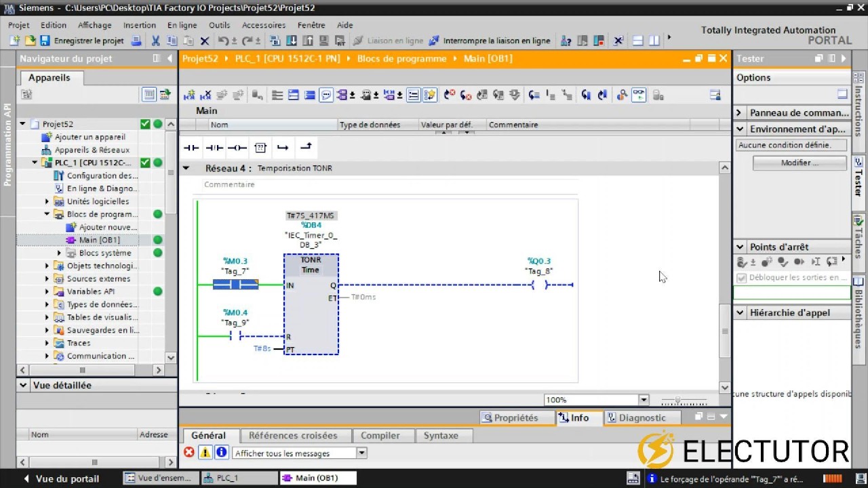
Task: Click the split editor horizontally icon
Action: click(637, 41)
